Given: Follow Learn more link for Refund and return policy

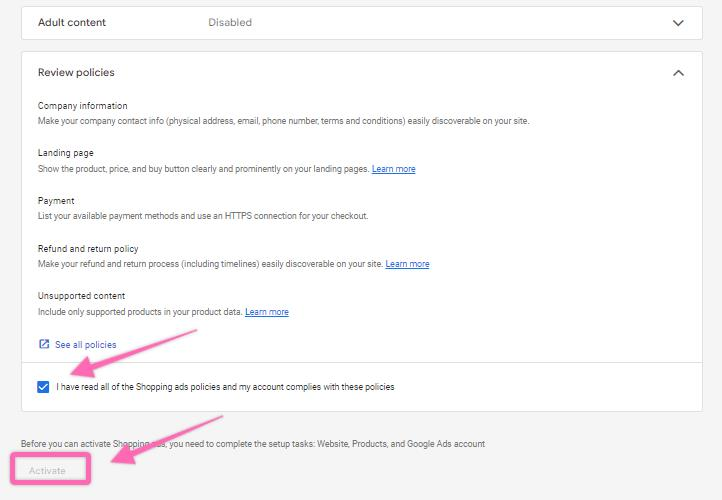Looking at the screenshot, I should pyautogui.click(x=407, y=264).
